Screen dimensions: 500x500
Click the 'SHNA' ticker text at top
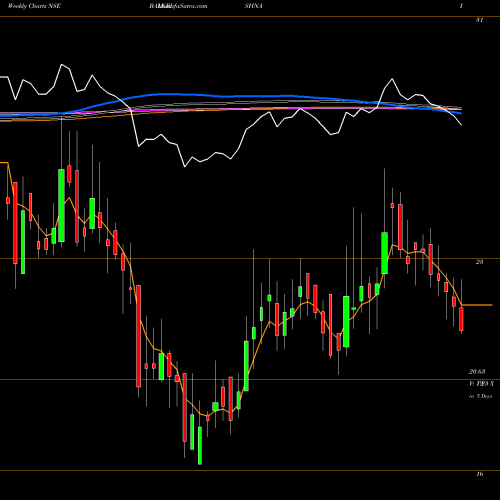click(253, 6)
